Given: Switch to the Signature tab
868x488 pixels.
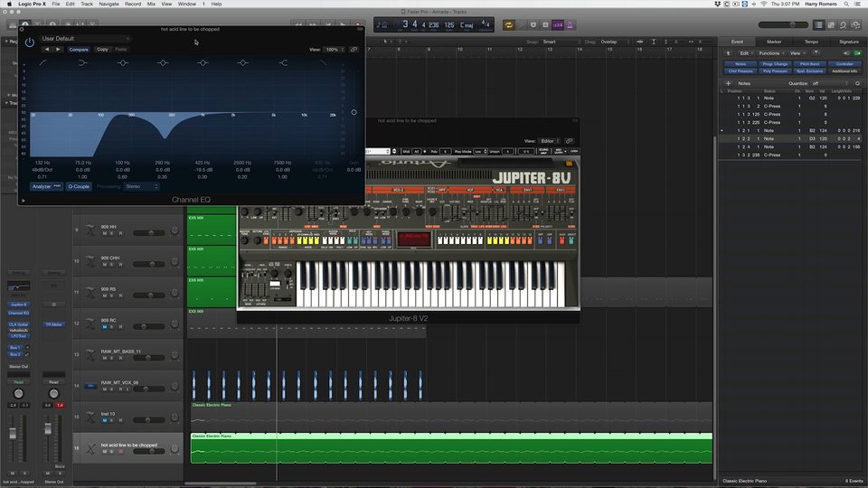Looking at the screenshot, I should [x=848, y=42].
